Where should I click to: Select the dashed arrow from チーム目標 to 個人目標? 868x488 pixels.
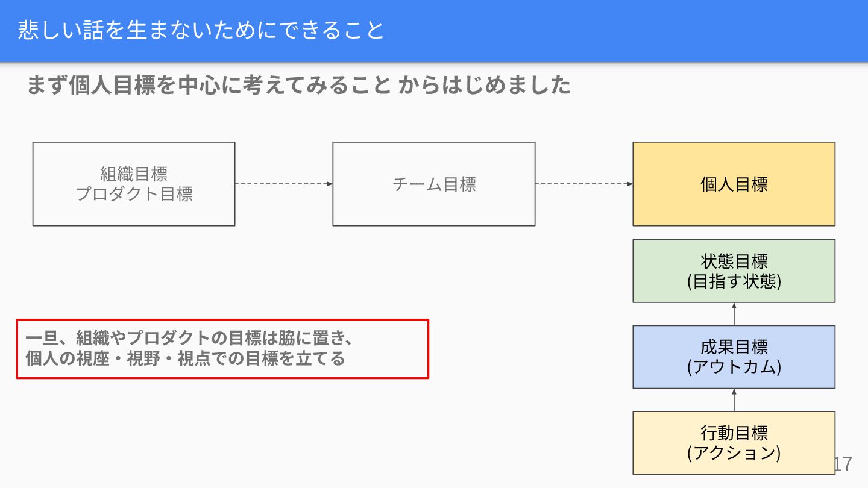tap(584, 184)
